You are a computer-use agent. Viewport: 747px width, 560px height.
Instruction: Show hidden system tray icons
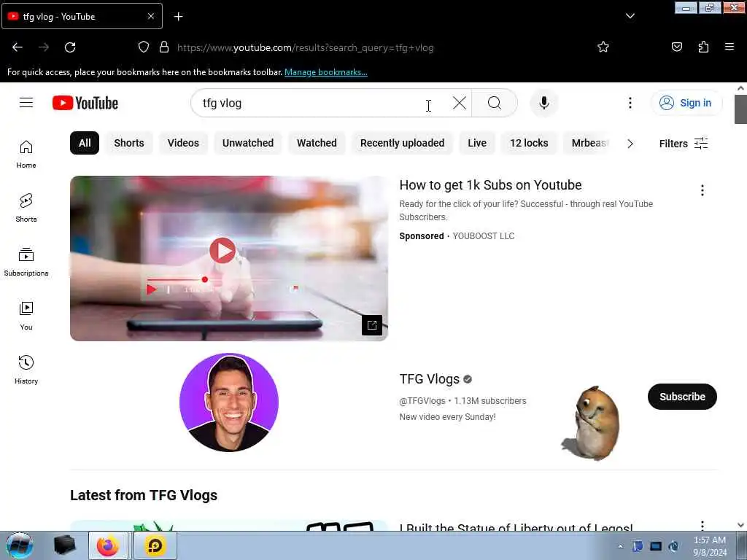620,546
